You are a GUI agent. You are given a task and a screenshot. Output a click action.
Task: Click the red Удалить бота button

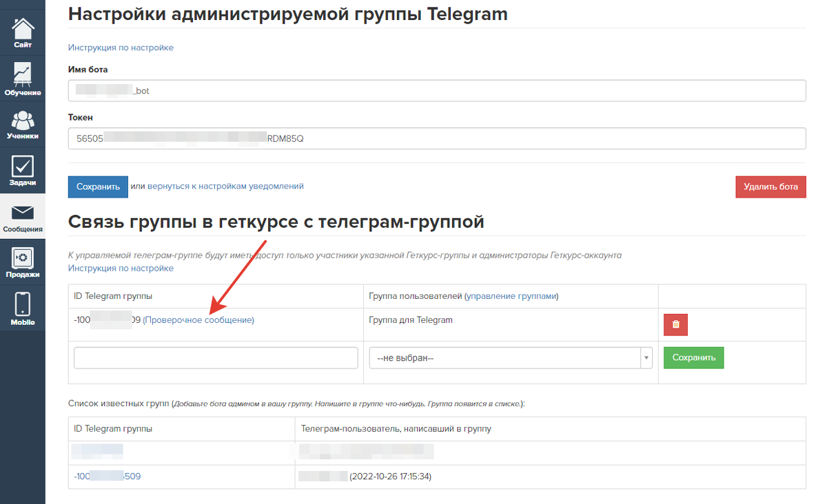[x=770, y=187]
